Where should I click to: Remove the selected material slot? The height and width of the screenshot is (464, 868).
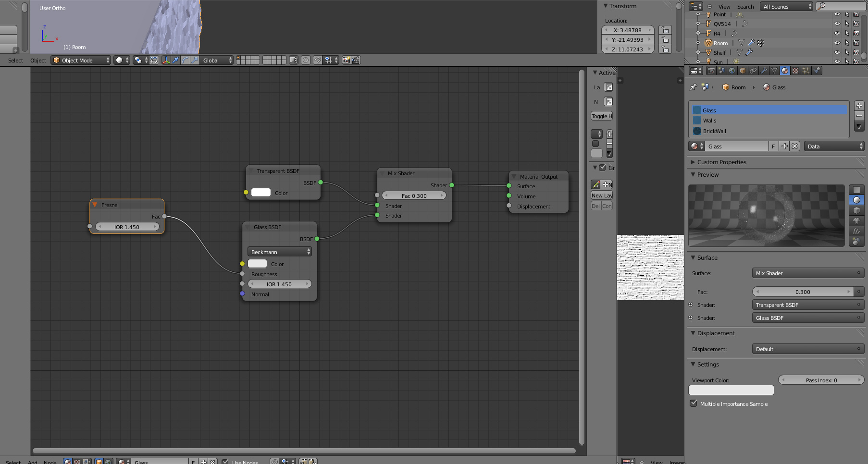tap(859, 116)
